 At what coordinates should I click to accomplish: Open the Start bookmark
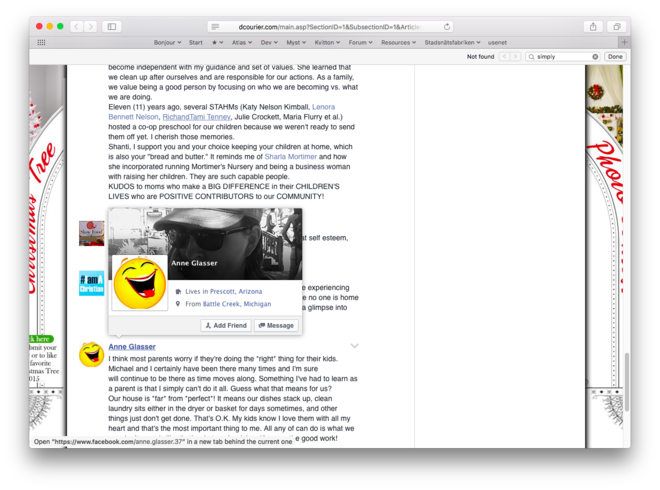(x=196, y=43)
